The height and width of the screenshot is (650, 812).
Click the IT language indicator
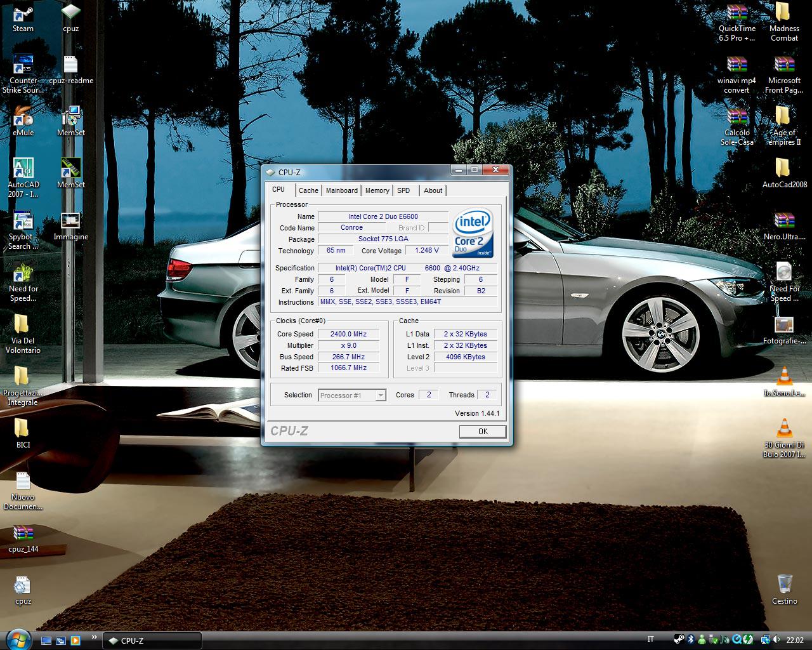[651, 640]
